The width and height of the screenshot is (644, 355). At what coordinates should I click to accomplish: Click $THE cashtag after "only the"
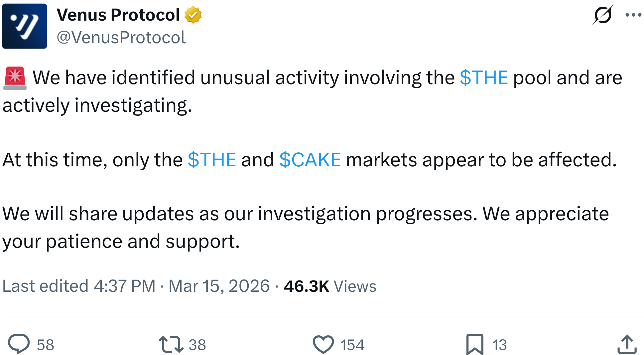point(212,160)
